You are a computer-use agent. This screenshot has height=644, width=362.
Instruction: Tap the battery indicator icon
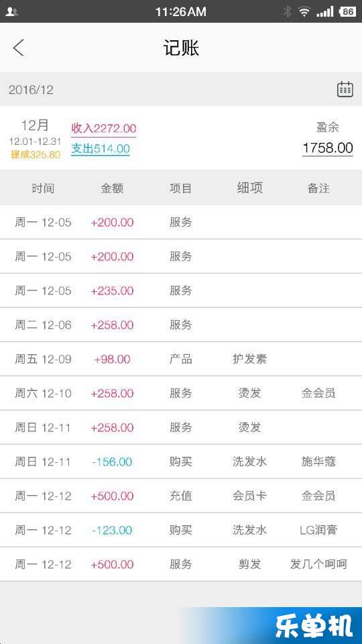(347, 11)
